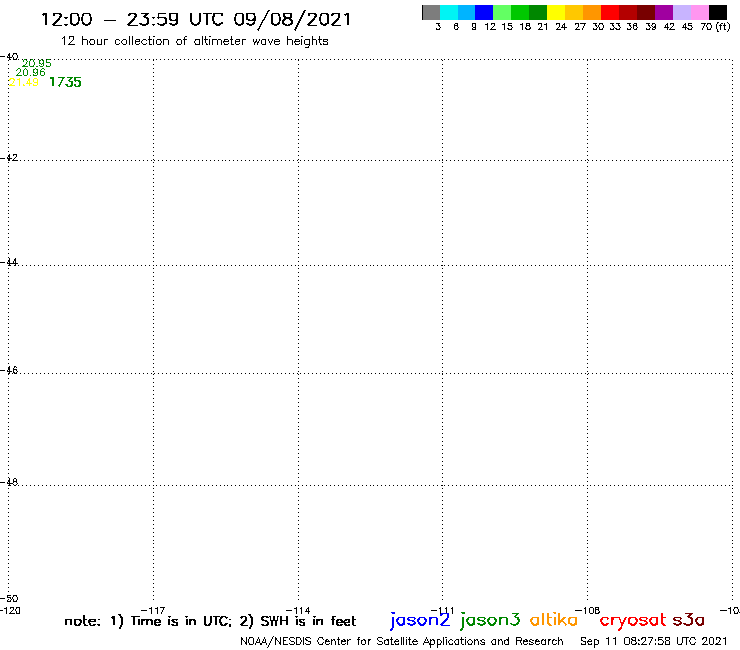Click the purple 42 ft color swatch

(664, 12)
